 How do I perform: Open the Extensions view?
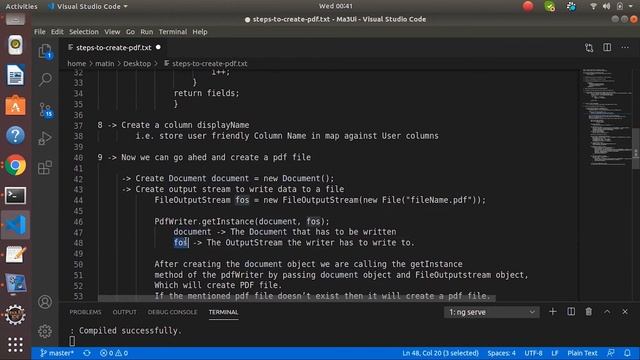click(x=45, y=167)
